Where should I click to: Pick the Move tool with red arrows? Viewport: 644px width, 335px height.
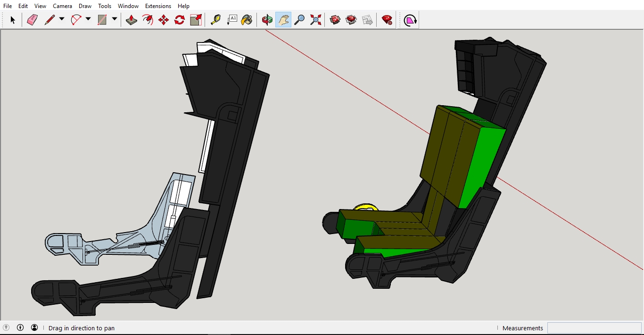point(164,20)
